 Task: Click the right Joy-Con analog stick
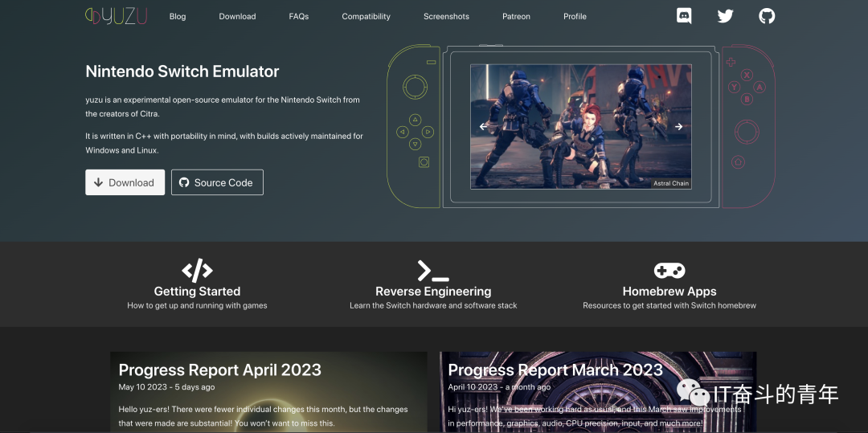[747, 131]
